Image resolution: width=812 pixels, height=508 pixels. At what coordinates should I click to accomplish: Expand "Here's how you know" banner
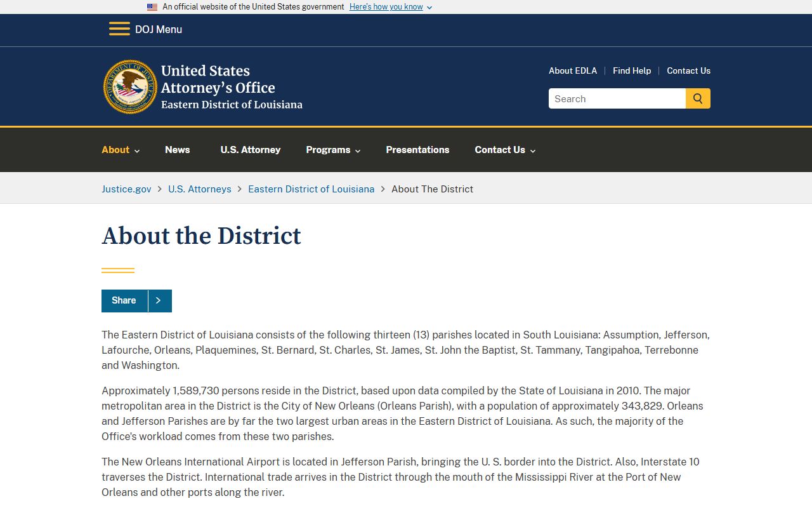(391, 7)
